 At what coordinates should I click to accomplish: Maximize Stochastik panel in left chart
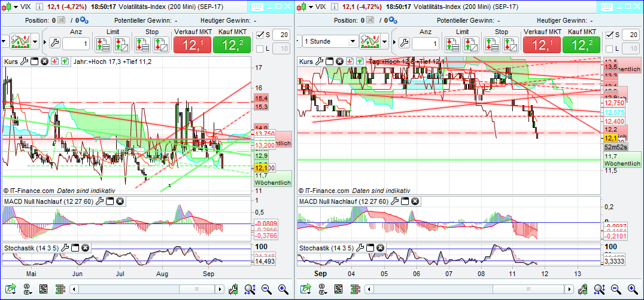click(x=75, y=248)
